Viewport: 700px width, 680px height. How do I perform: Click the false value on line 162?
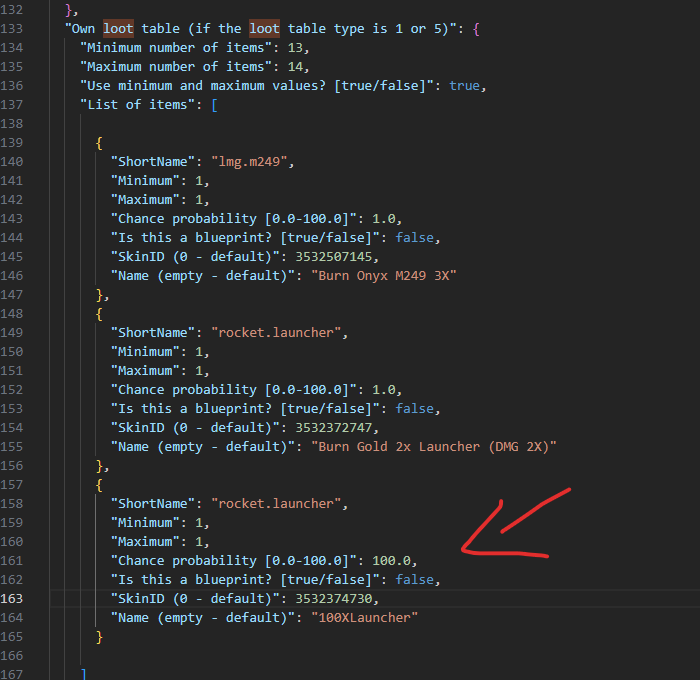pos(414,580)
